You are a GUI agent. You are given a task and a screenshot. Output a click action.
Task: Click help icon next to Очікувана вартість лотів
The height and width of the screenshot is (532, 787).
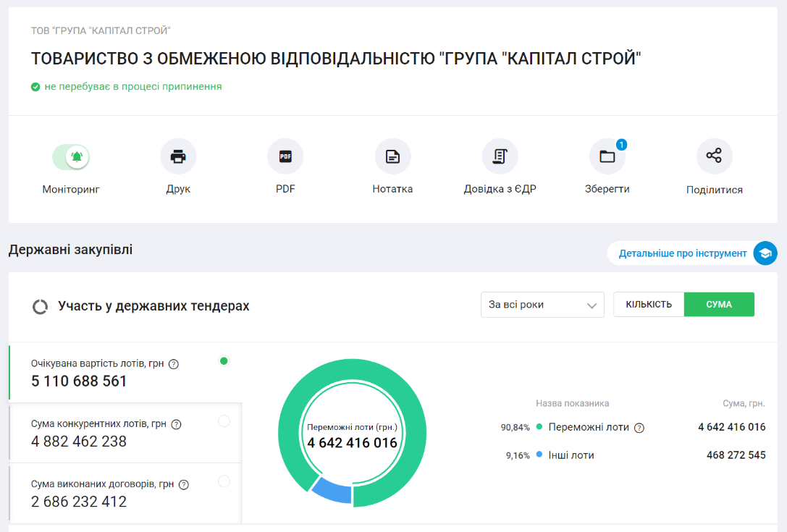(x=174, y=364)
